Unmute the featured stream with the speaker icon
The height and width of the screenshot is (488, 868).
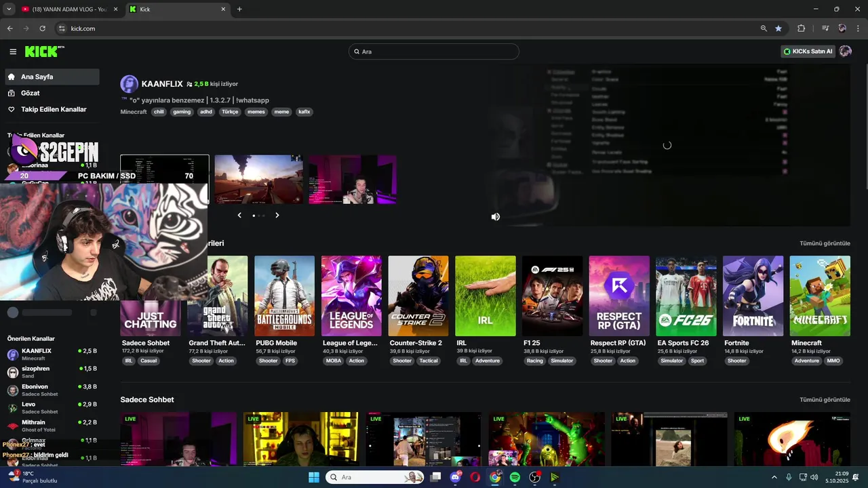(496, 217)
